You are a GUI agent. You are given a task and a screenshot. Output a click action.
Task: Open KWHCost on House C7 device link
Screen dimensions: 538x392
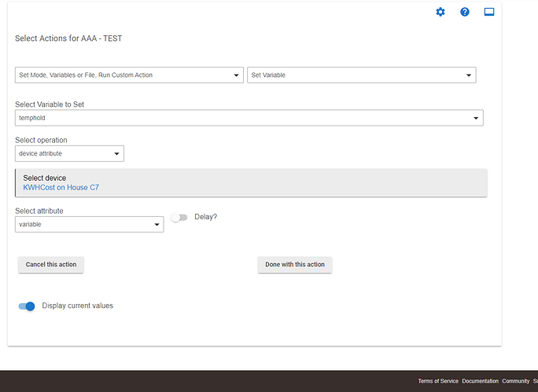coord(61,188)
